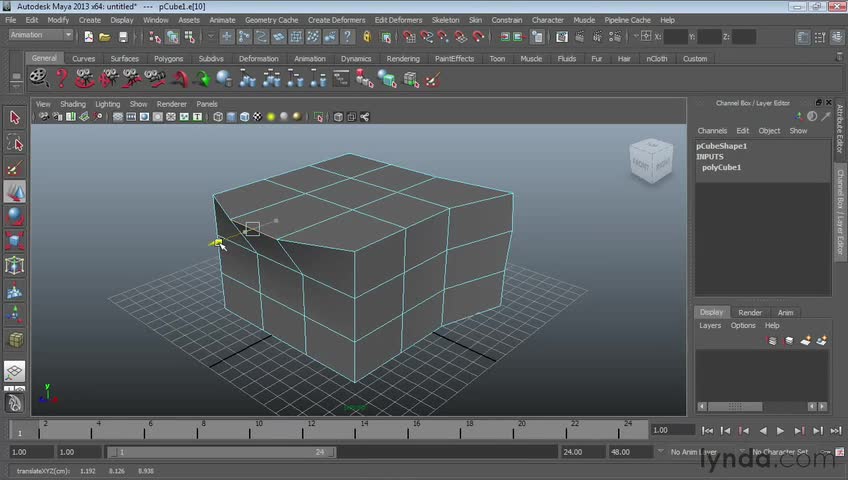The image size is (848, 480).
Task: Click the Channels menu in Channel Box
Action: 712,131
